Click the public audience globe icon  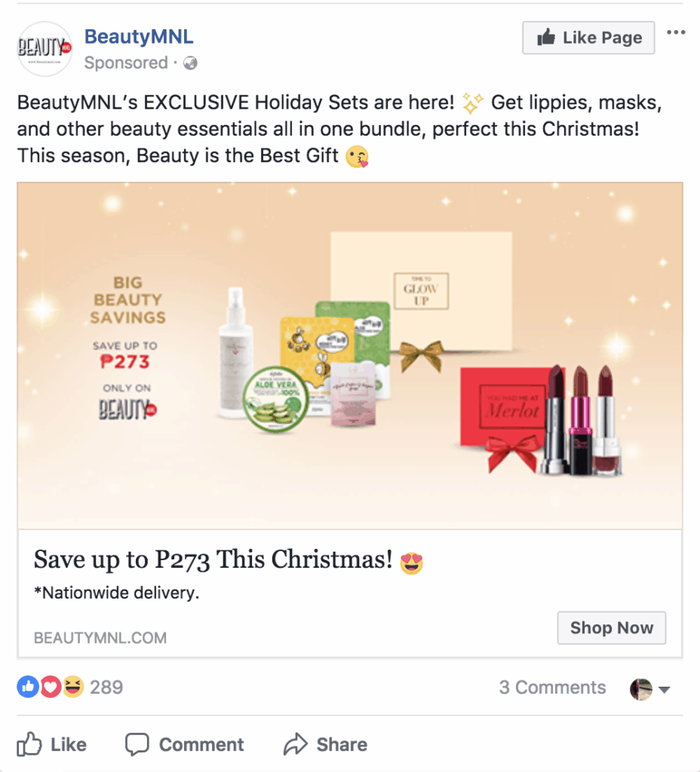tap(191, 63)
